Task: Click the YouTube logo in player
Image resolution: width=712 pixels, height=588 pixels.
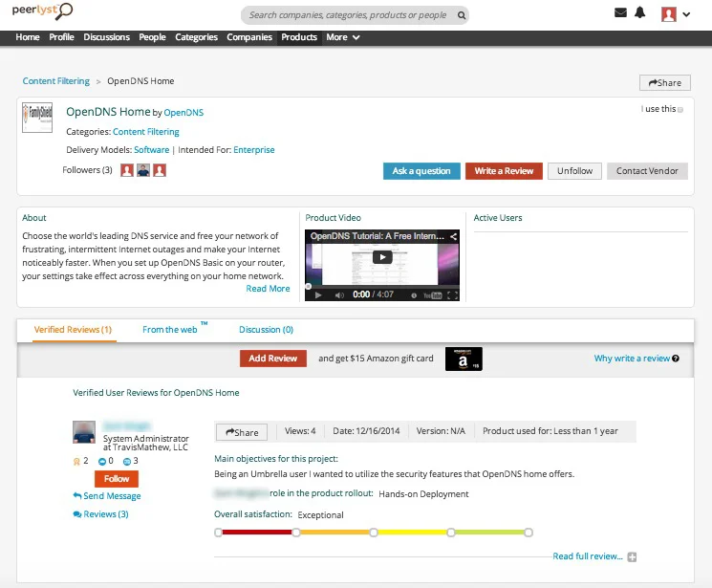Action: 432,295
